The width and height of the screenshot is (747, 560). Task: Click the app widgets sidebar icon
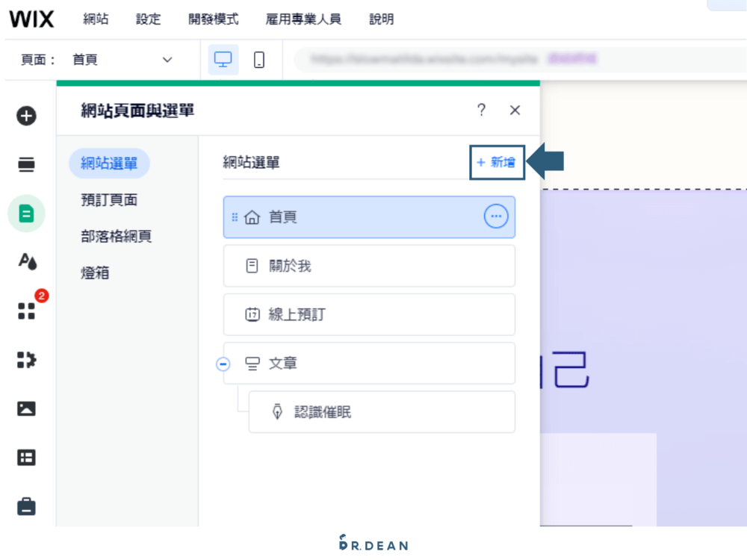point(27,360)
